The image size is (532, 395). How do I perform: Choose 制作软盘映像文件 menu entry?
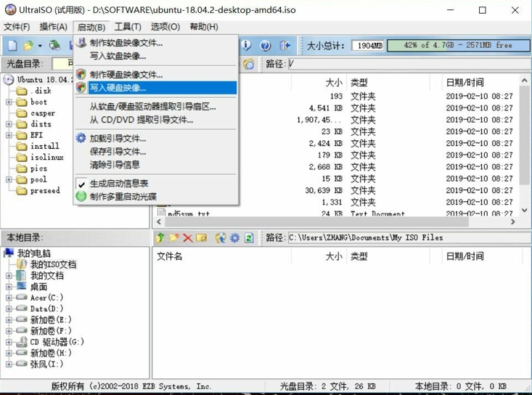(x=156, y=43)
